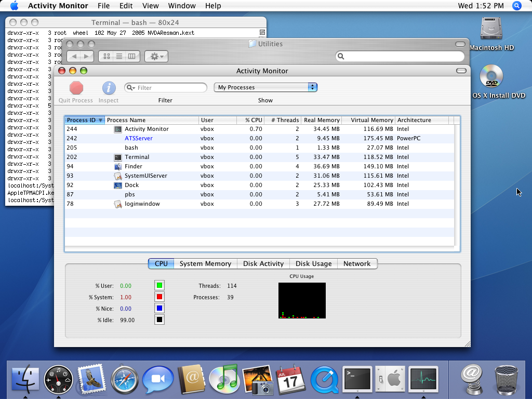Screen dimensions: 532x399
Task: Launch Safari compass icon in Dock
Action: tap(125, 379)
